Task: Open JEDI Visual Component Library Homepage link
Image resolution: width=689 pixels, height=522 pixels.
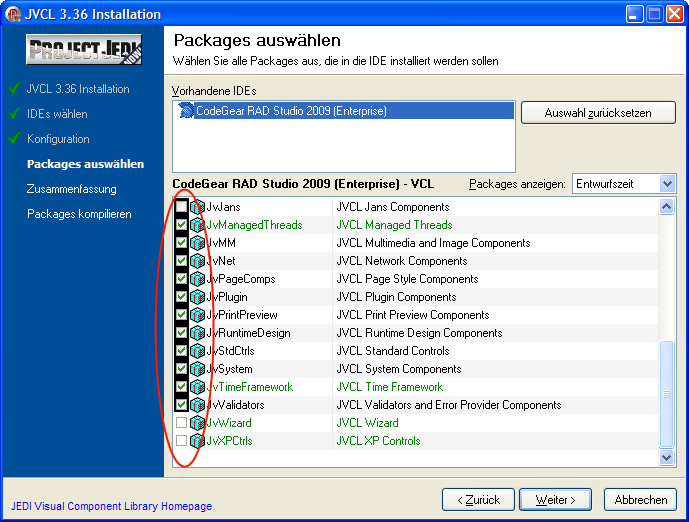Action: 112,506
